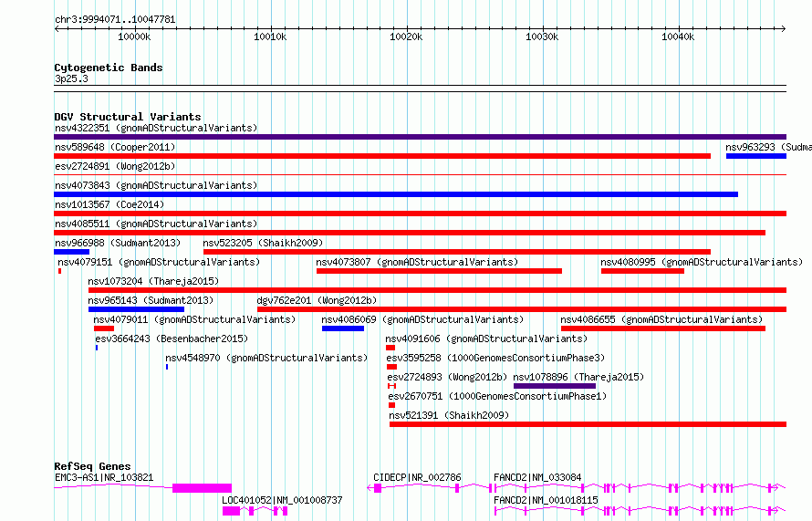This screenshot has width=812, height=521.
Task: Click the LOC401052 NM_001008737 gene glyph
Action: tap(255, 512)
